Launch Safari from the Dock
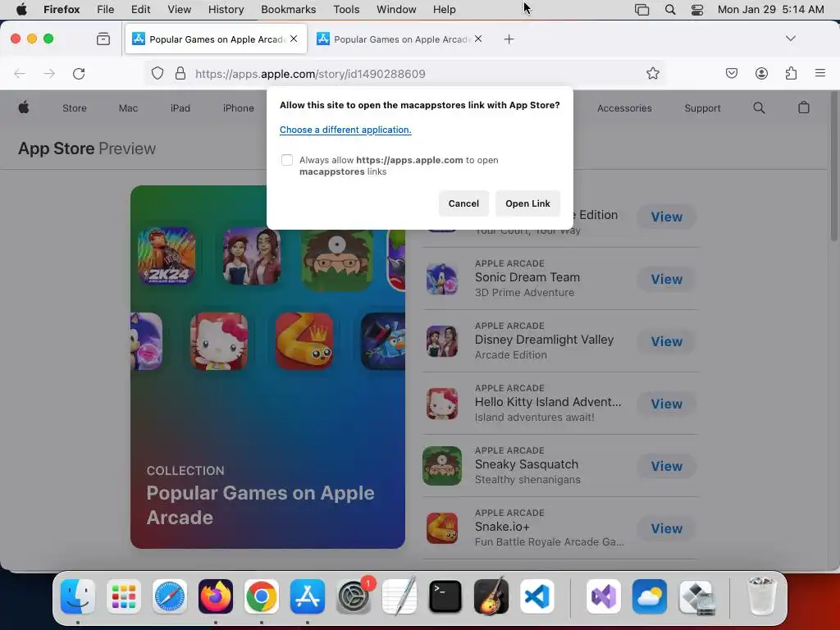 (x=170, y=596)
